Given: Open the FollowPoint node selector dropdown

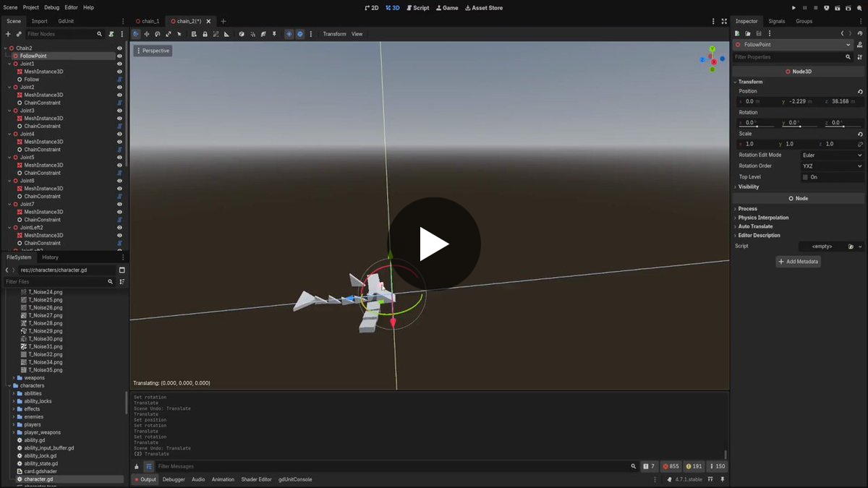Looking at the screenshot, I should tap(793, 45).
